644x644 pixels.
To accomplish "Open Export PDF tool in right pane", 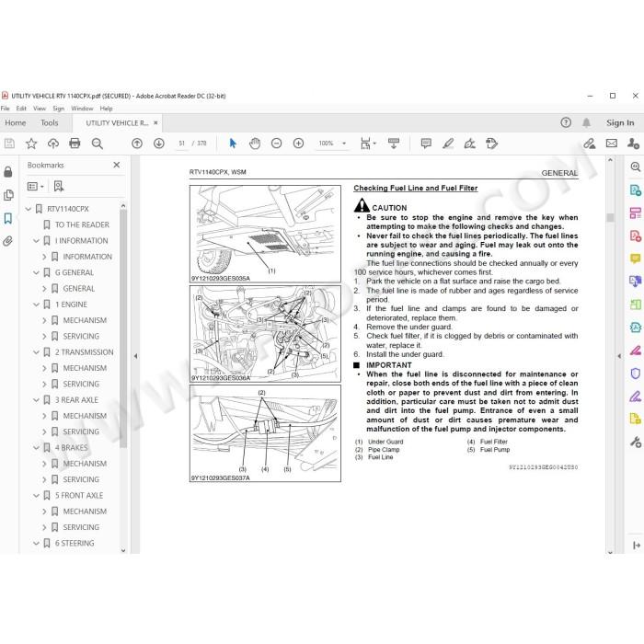I will coord(636,190).
